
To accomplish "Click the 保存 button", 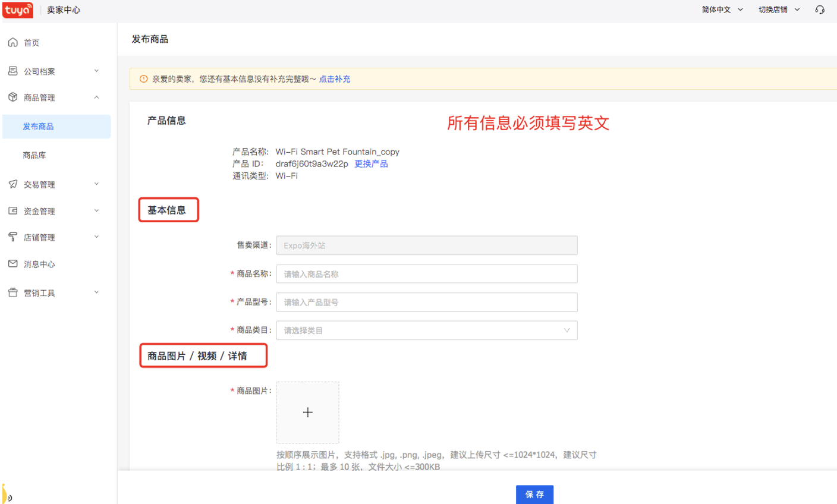I will 534,494.
